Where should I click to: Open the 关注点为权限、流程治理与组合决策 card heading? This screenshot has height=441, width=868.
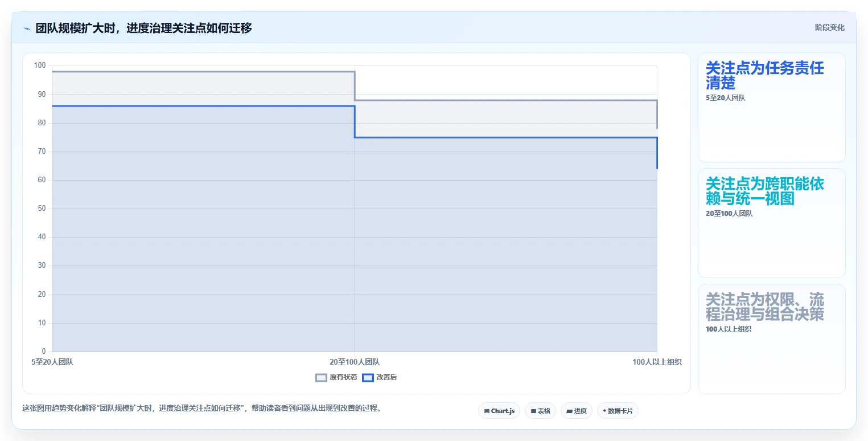tap(764, 307)
